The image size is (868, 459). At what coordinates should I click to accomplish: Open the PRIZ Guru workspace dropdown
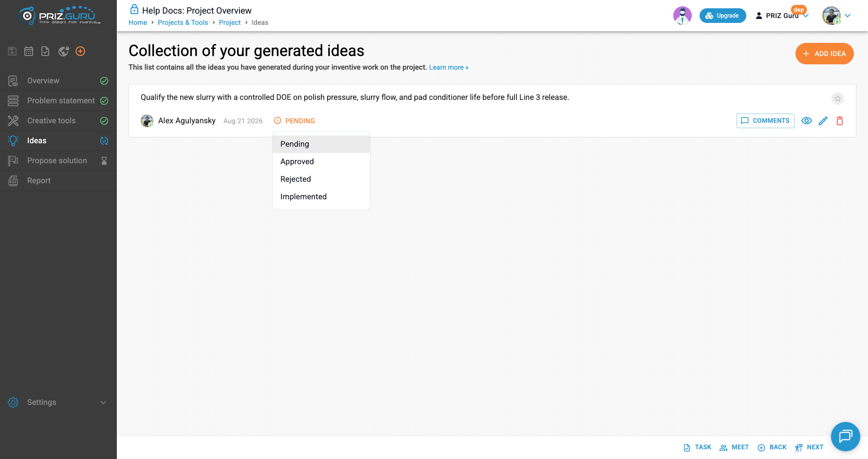(x=782, y=16)
